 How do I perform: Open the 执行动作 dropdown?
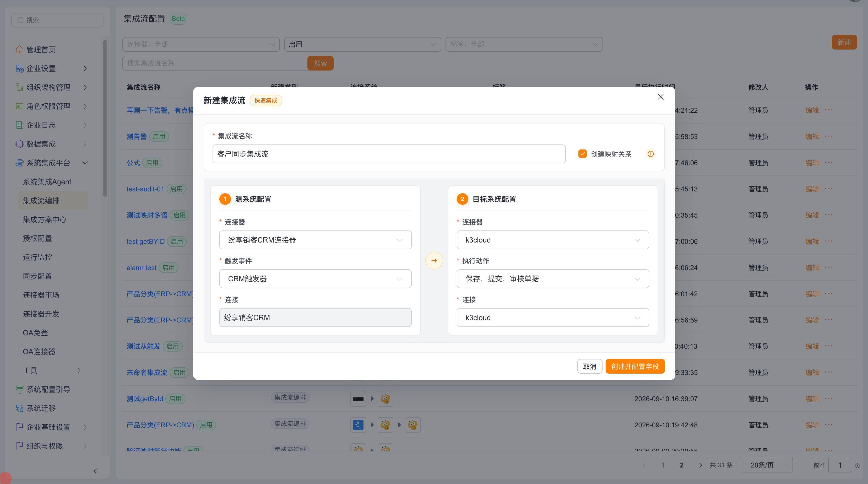tap(553, 279)
